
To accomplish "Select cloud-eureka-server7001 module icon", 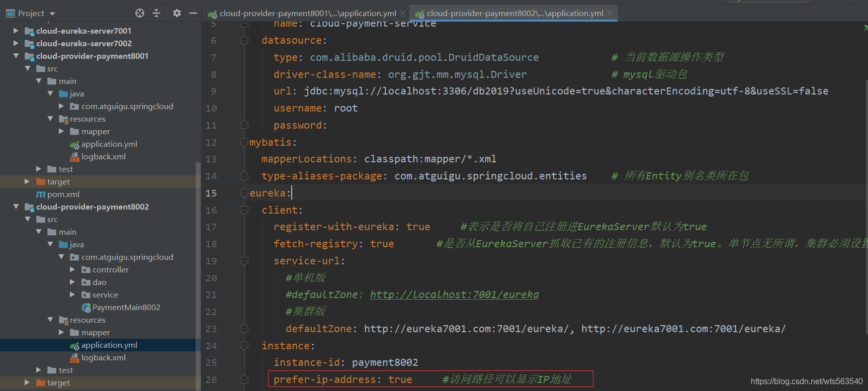I will coord(29,31).
